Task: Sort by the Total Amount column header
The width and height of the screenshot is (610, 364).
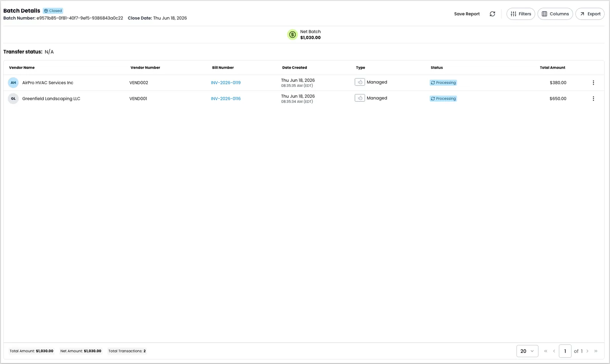Action: 552,67
